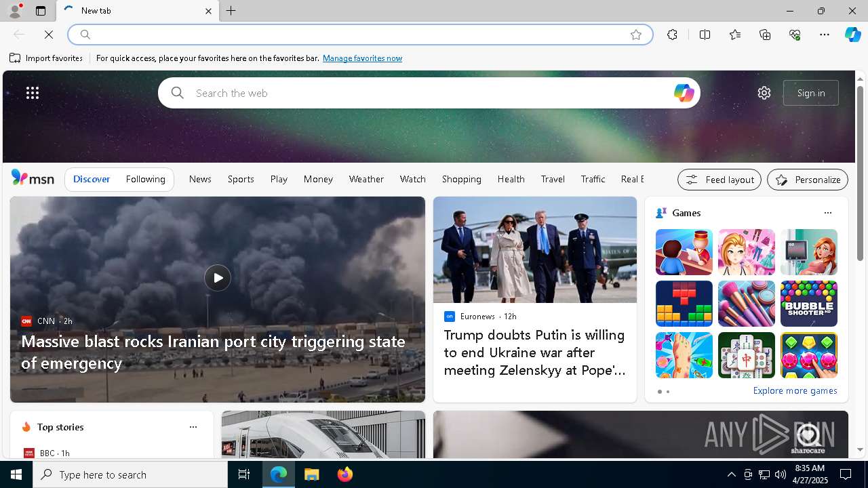Screen dimensions: 868x488
Task: Click the Windows taskbar search box
Action: [x=130, y=474]
